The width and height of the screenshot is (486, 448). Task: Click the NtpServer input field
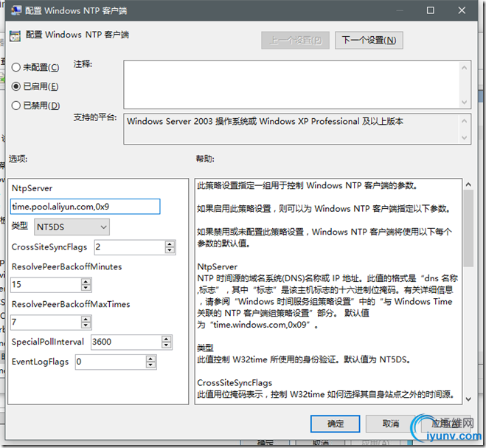(86, 207)
